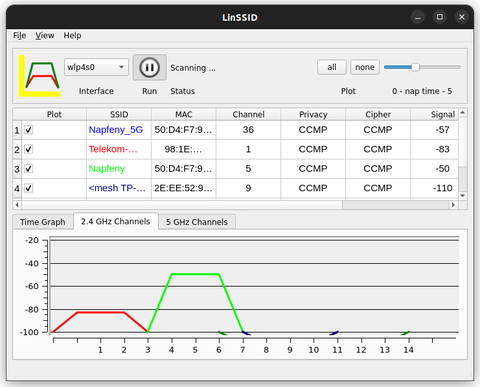Click table scroll down arrow
The height and width of the screenshot is (387, 480).
click(x=463, y=196)
